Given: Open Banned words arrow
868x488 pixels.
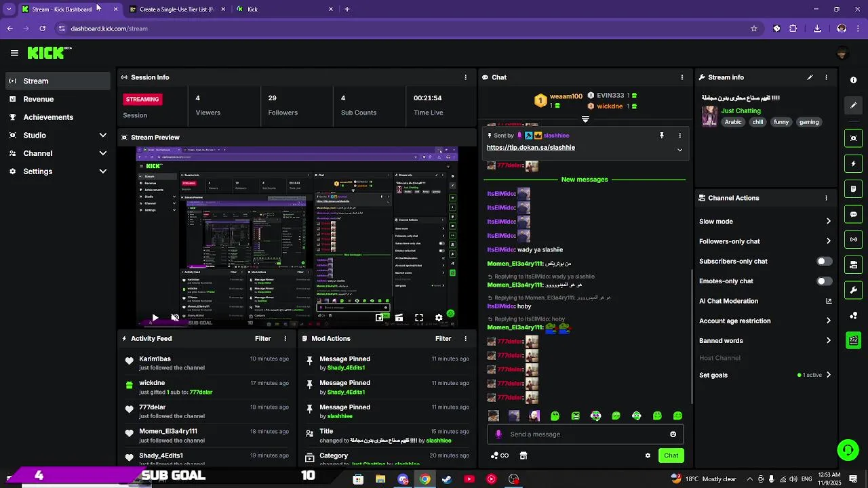Looking at the screenshot, I should pyautogui.click(x=828, y=340).
